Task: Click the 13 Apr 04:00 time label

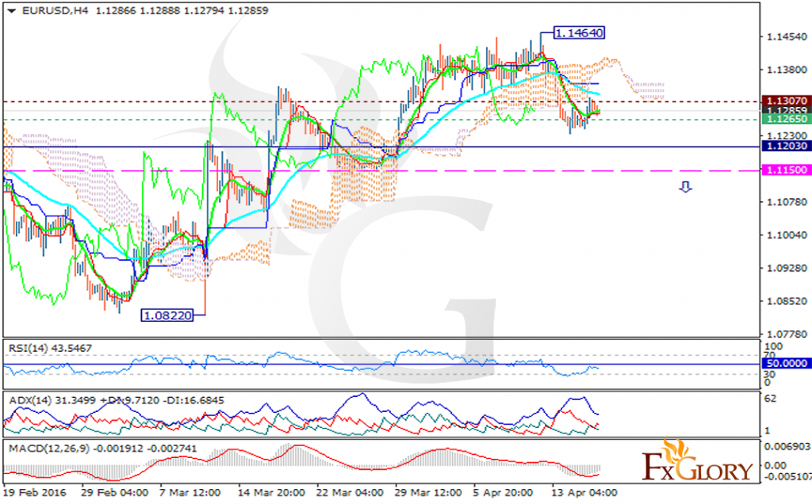Action: 584,493
